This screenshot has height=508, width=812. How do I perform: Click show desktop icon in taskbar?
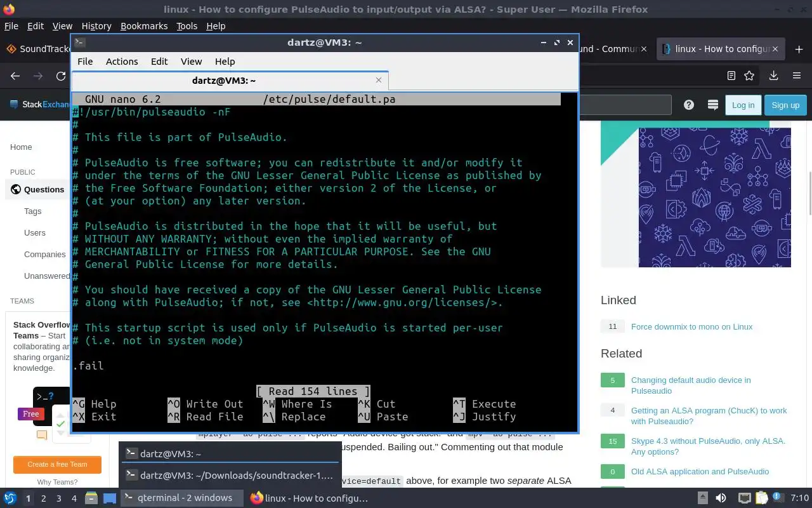pyautogui.click(x=110, y=498)
